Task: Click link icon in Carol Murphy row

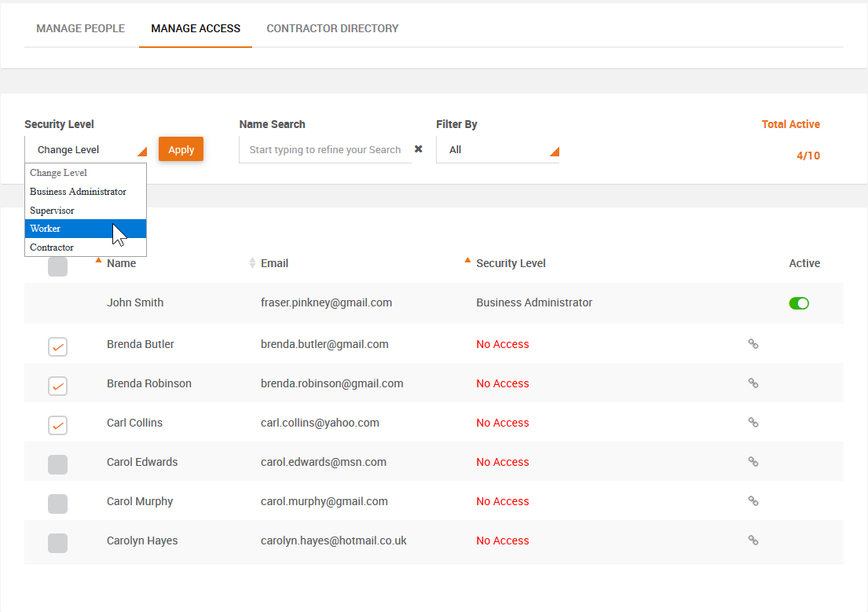Action: (x=753, y=501)
